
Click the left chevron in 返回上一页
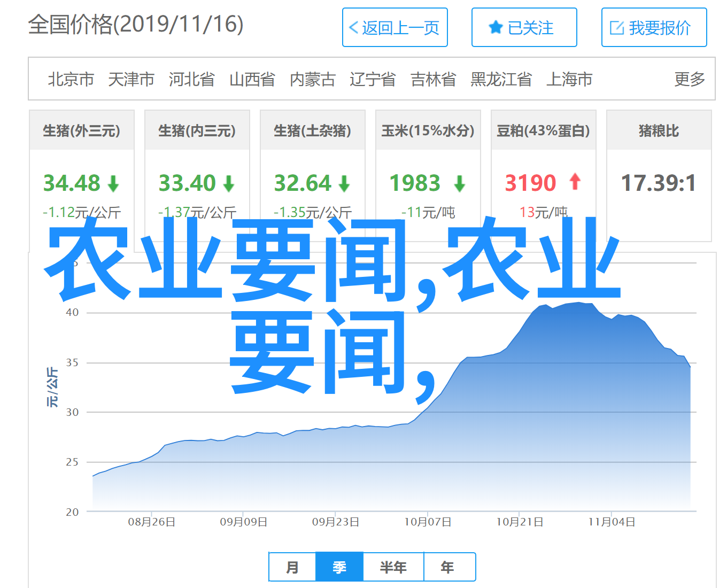(x=353, y=28)
